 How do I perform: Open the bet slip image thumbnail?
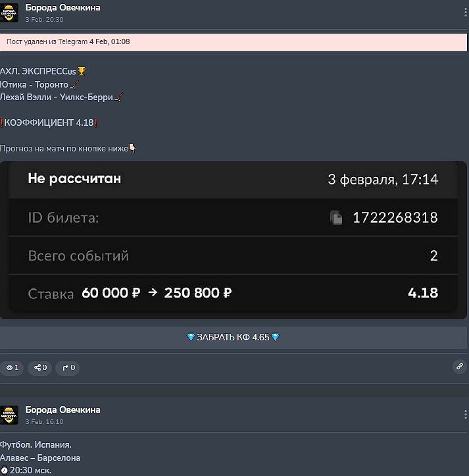[x=233, y=240]
